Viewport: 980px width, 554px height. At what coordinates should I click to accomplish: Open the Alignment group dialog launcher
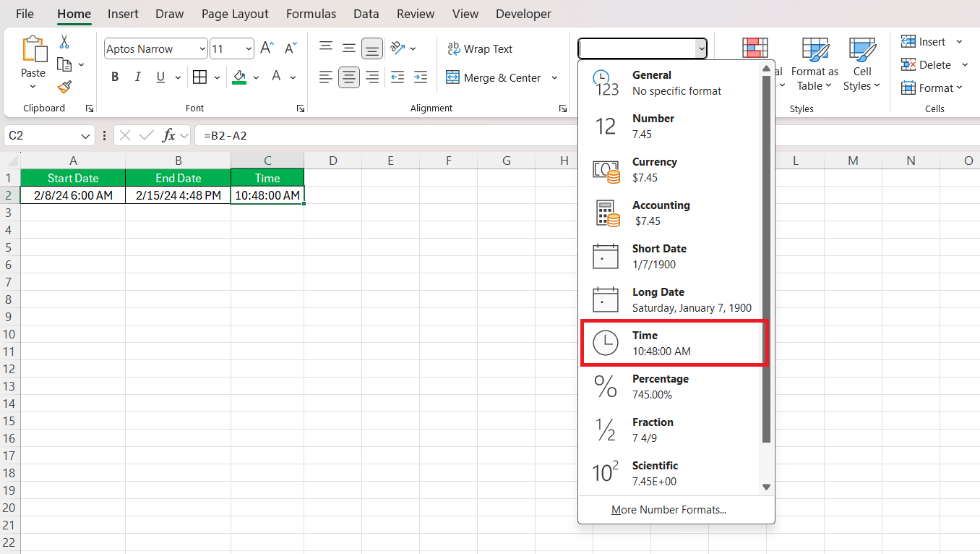[x=562, y=108]
